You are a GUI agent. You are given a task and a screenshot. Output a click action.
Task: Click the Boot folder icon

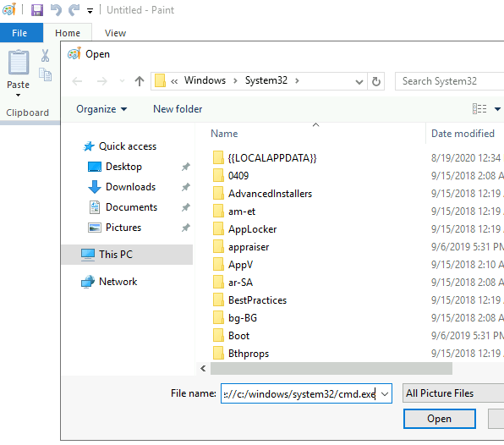pyautogui.click(x=218, y=336)
